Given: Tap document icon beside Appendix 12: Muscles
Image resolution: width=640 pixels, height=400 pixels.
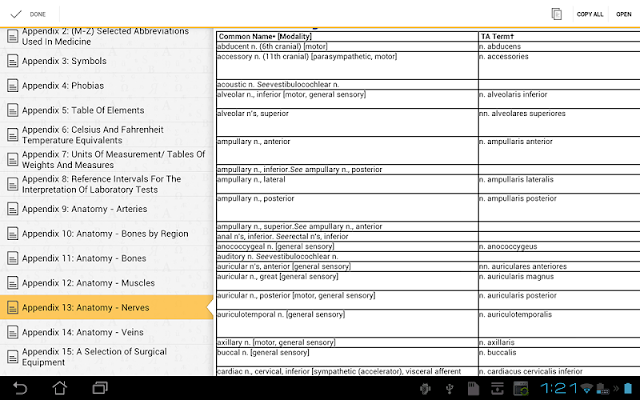Looking at the screenshot, I should click(13, 283).
